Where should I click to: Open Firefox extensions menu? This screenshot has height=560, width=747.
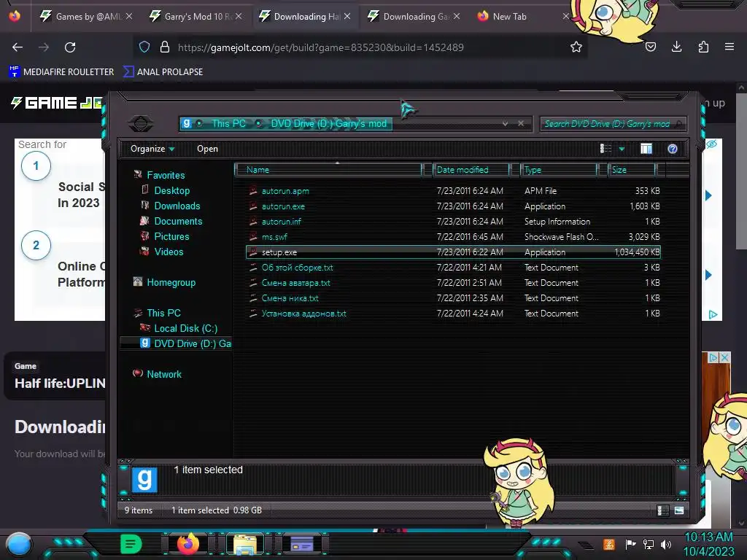703,47
